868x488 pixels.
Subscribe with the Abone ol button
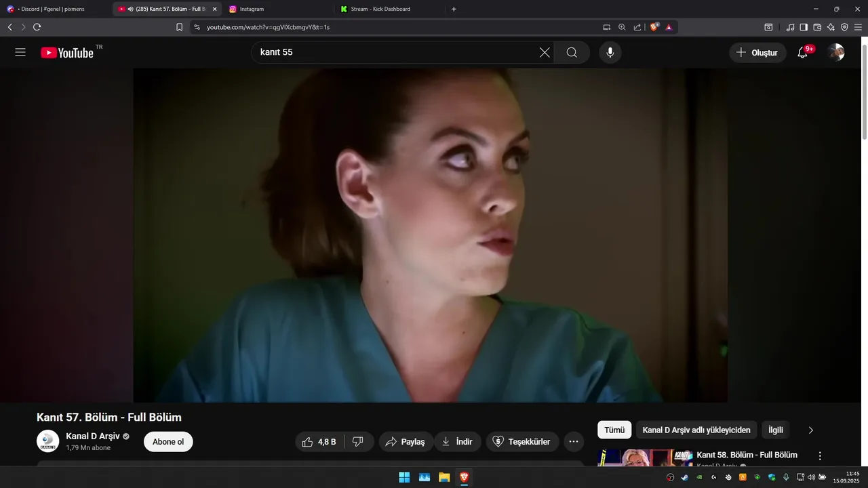(168, 442)
